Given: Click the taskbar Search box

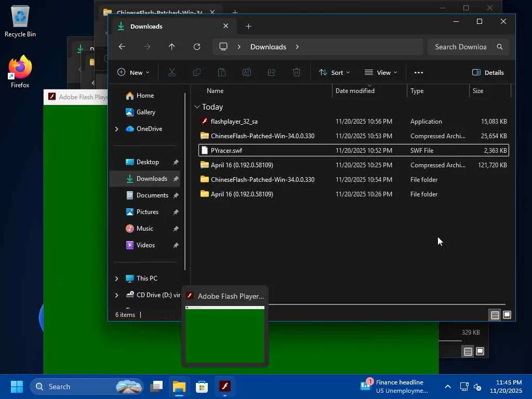Looking at the screenshot, I should coord(87,387).
